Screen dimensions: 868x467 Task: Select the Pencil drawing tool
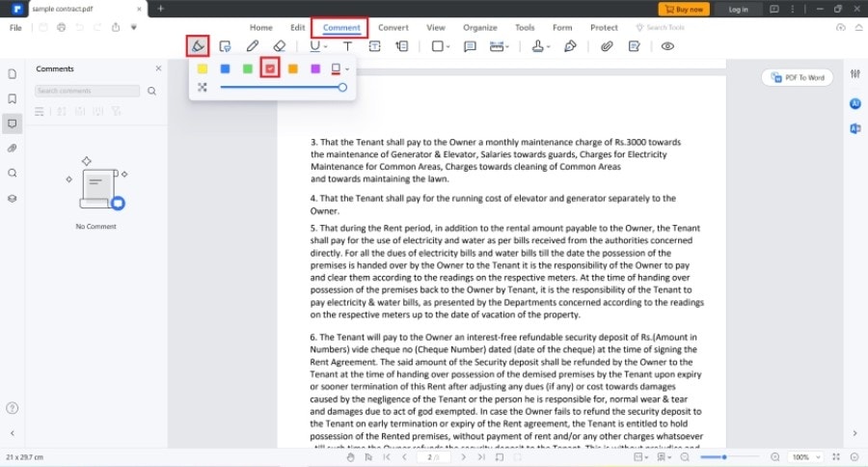tap(253, 46)
